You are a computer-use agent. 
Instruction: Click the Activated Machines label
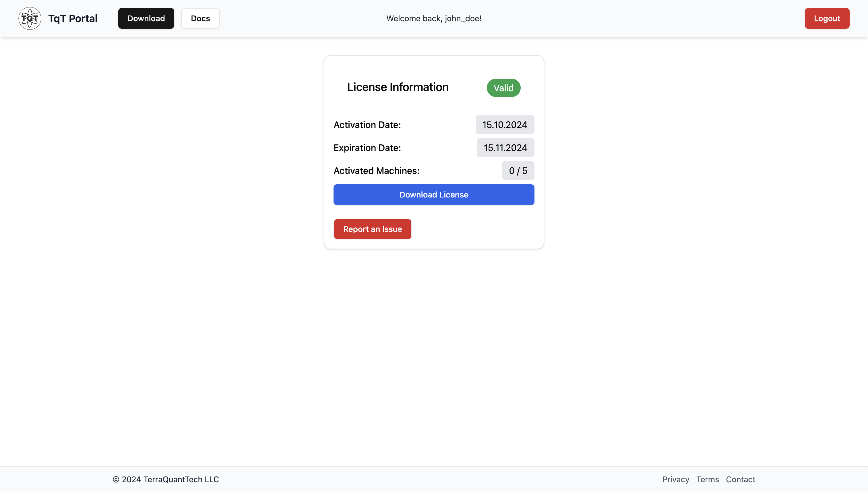(x=376, y=171)
